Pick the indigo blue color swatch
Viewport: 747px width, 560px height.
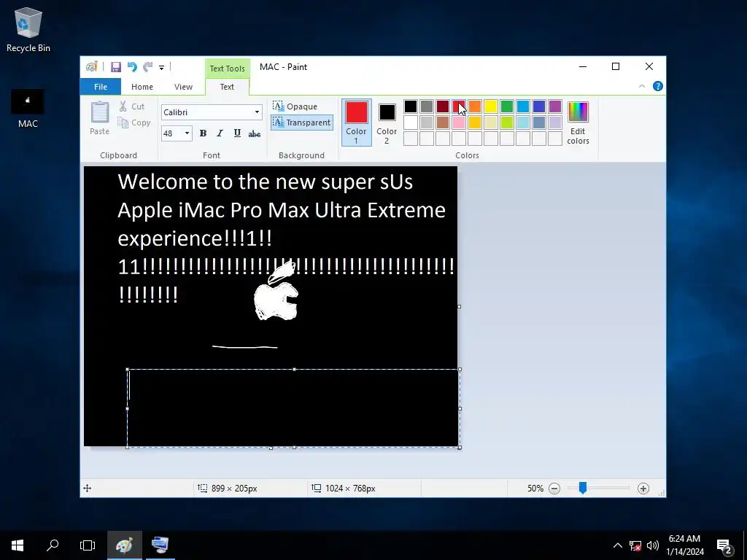pyautogui.click(x=539, y=106)
